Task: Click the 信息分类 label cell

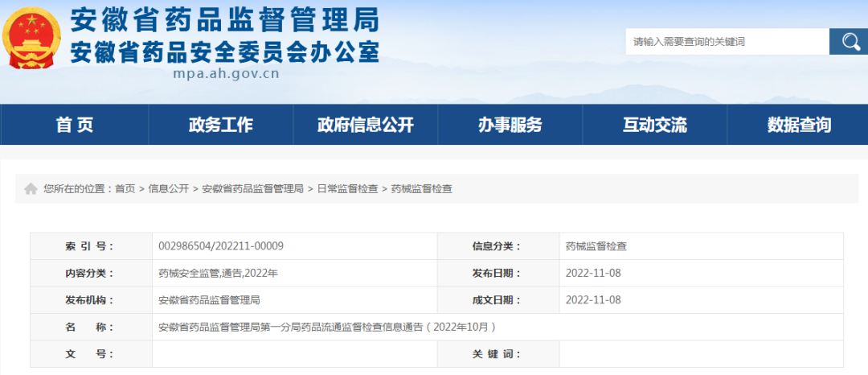Action: (498, 246)
